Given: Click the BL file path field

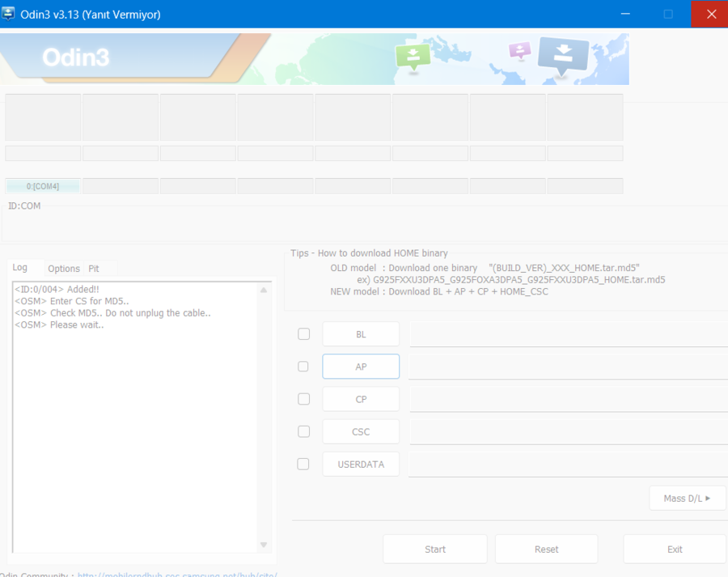Looking at the screenshot, I should (x=569, y=334).
